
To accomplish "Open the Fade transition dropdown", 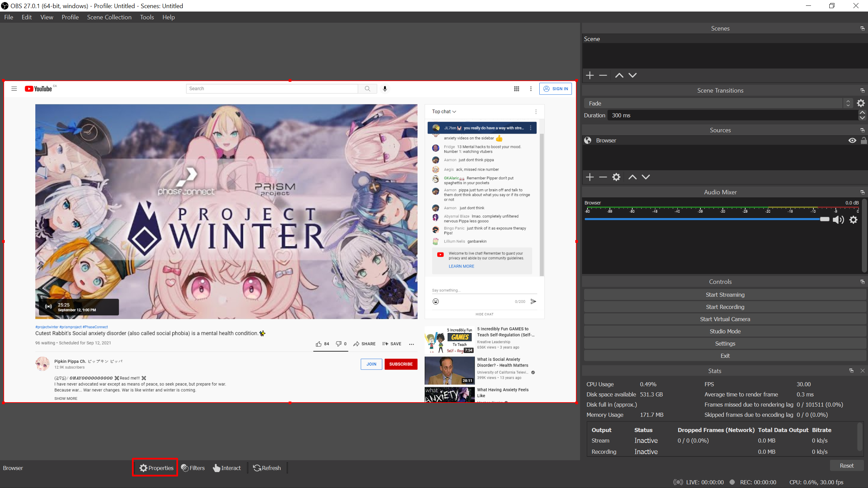I will point(718,103).
